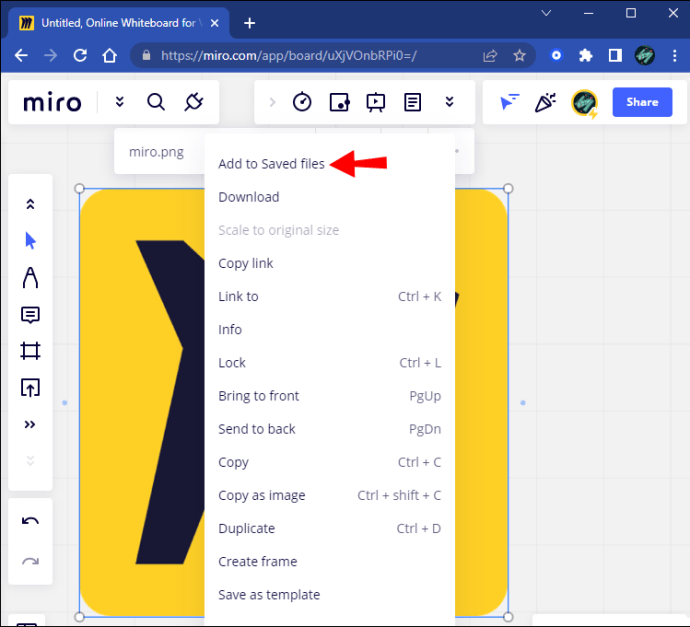Open Chrome three-dot menu
690x627 pixels.
(675, 55)
